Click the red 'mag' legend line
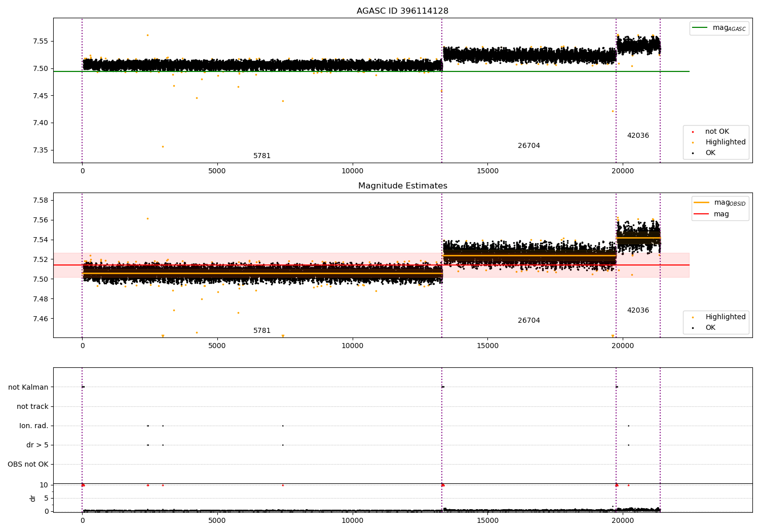Viewport: 760px width, 532px height. click(702, 214)
